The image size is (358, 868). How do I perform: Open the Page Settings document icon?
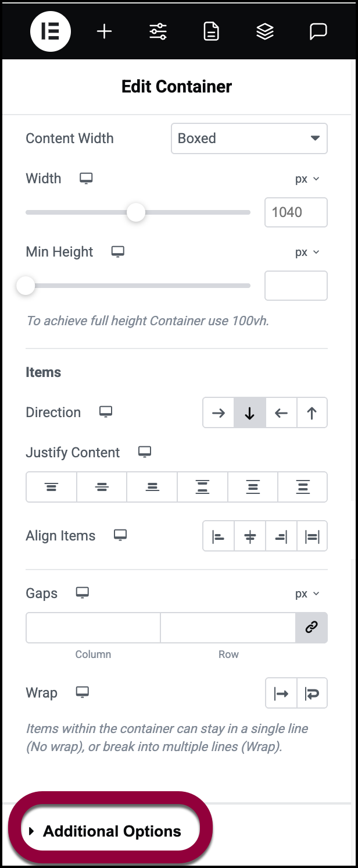tap(211, 32)
